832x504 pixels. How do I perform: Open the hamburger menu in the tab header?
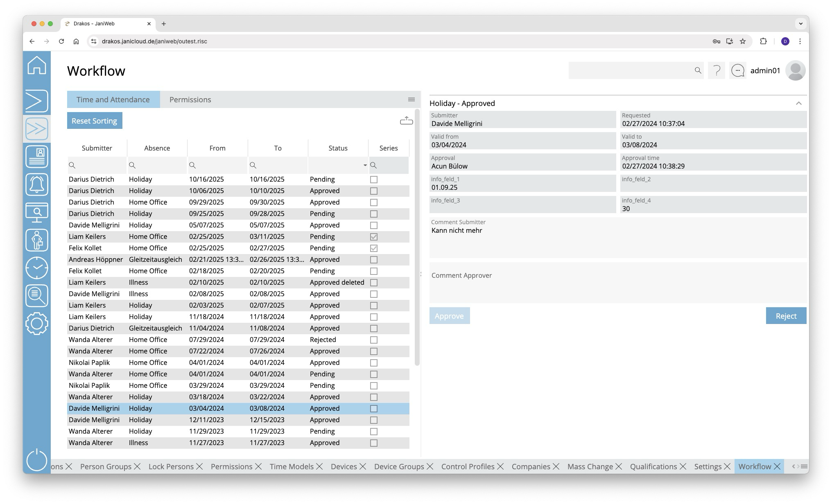(411, 100)
